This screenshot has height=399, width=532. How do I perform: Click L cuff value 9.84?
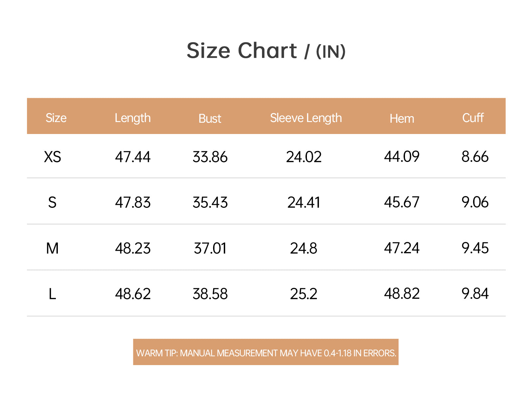click(475, 294)
